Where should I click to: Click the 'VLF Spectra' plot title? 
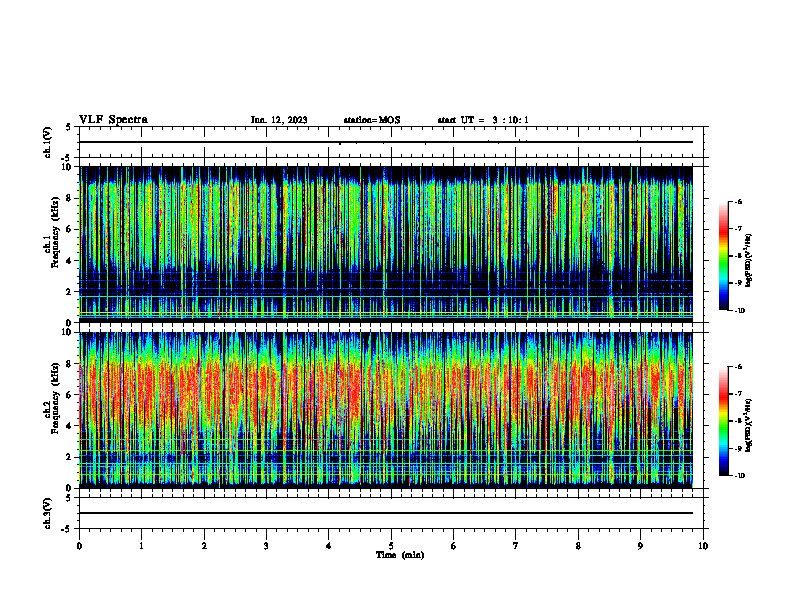click(x=113, y=120)
